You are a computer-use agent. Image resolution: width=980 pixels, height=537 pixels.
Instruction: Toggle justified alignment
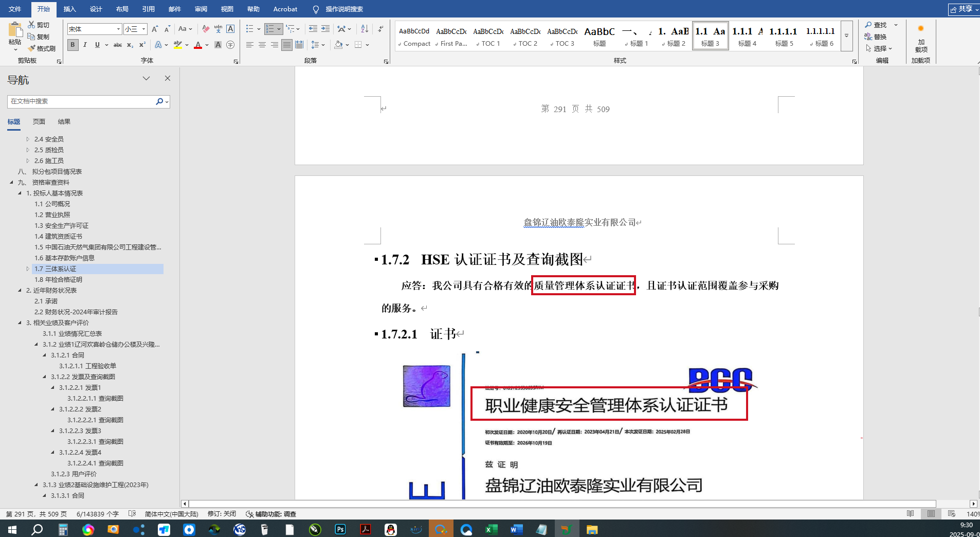[287, 45]
